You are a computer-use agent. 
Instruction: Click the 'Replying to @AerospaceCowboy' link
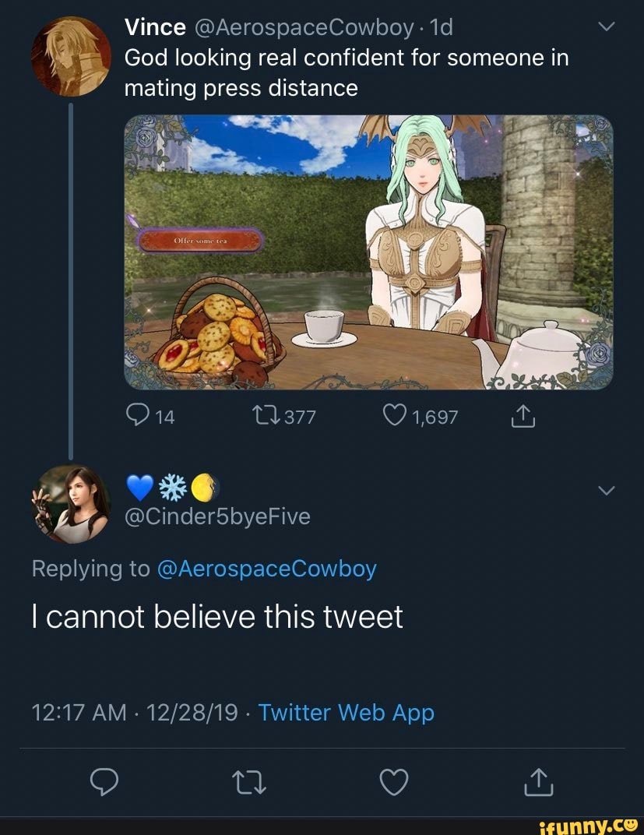(267, 569)
